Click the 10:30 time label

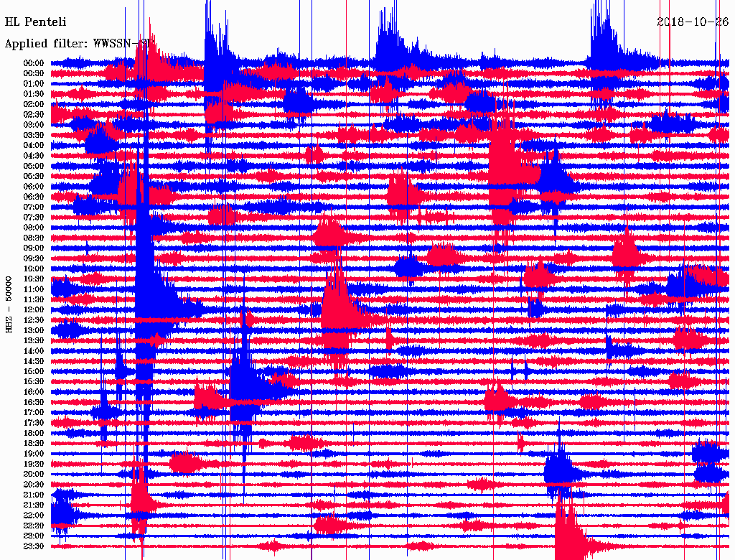pyautogui.click(x=34, y=279)
